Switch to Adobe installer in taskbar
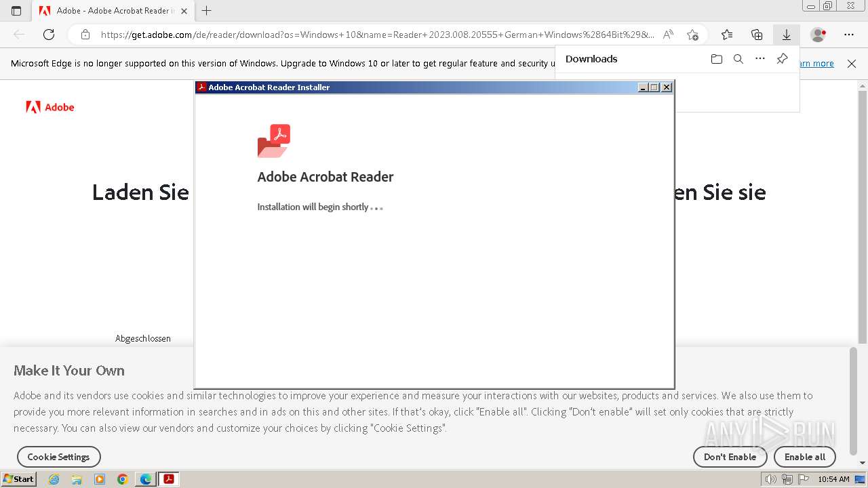The width and height of the screenshot is (868, 488). (169, 479)
